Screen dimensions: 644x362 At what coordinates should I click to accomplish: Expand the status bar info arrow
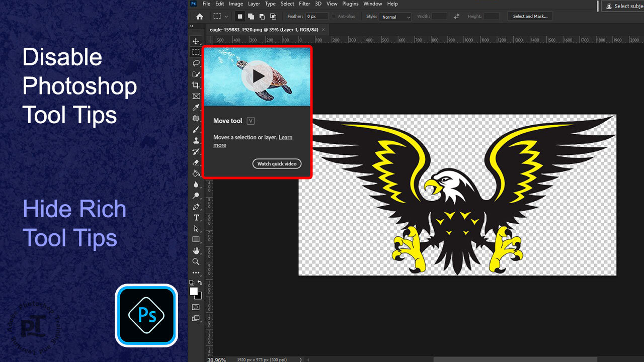pos(301,359)
